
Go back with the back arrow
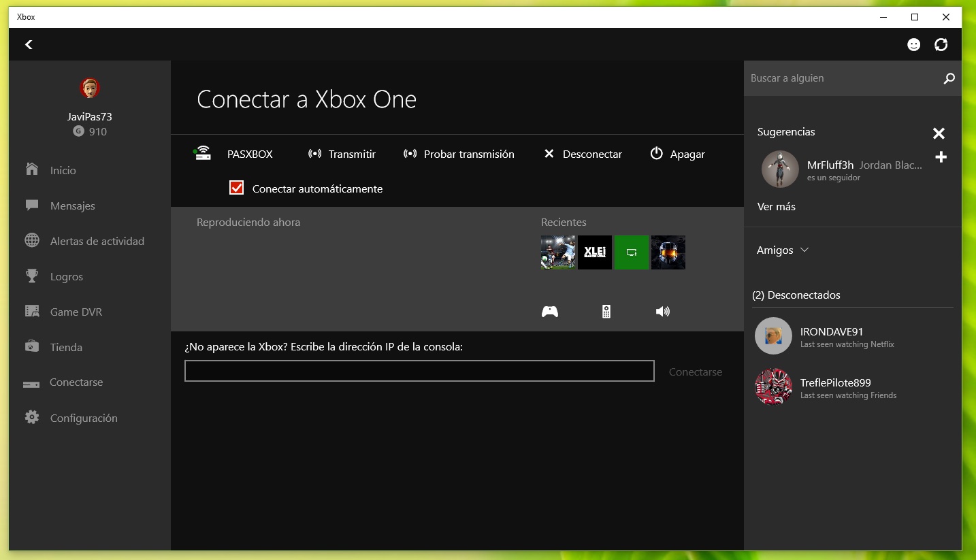tap(29, 44)
